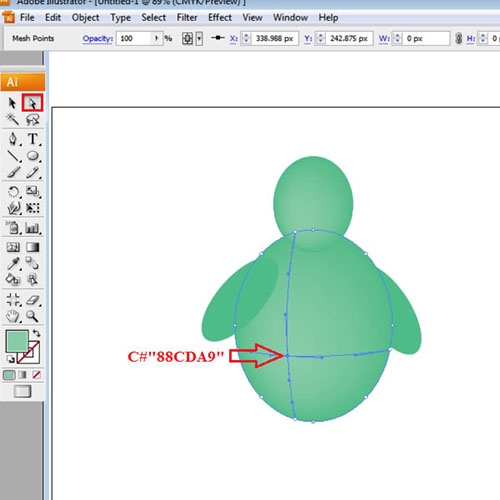Choose the Eraser tool
Image resolution: width=500 pixels, height=500 pixels.
pos(33,300)
